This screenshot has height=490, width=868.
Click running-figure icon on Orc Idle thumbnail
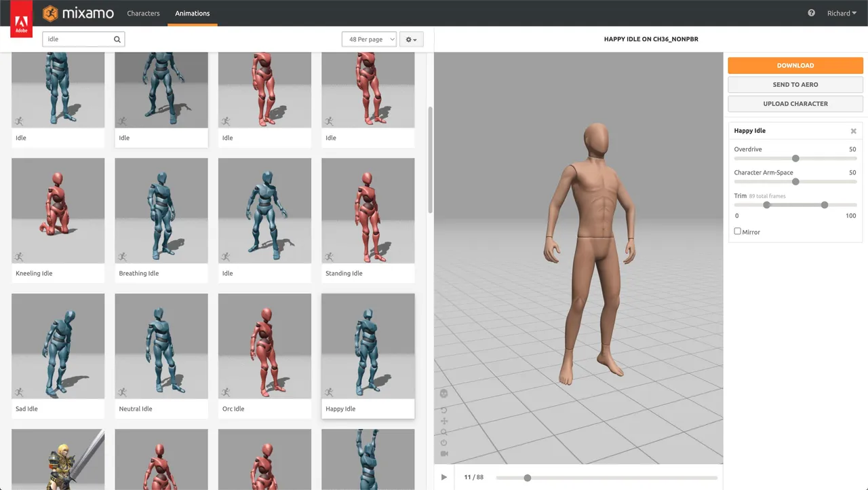point(226,392)
